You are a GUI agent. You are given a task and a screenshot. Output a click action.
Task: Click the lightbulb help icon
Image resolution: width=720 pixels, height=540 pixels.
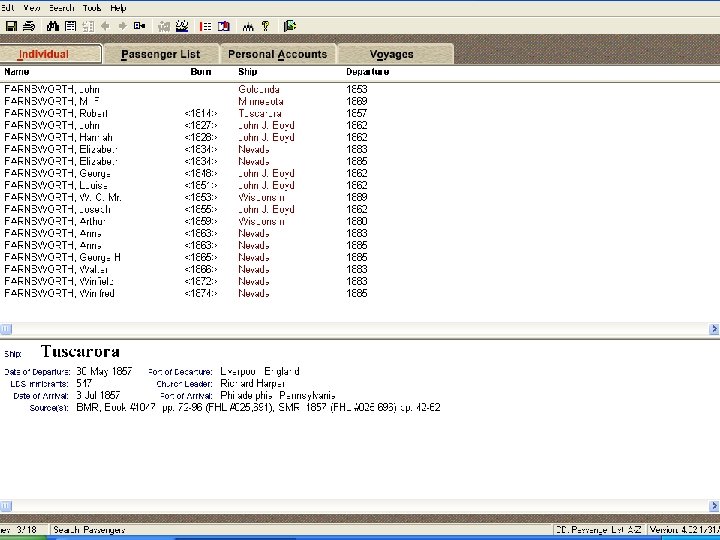point(264,25)
